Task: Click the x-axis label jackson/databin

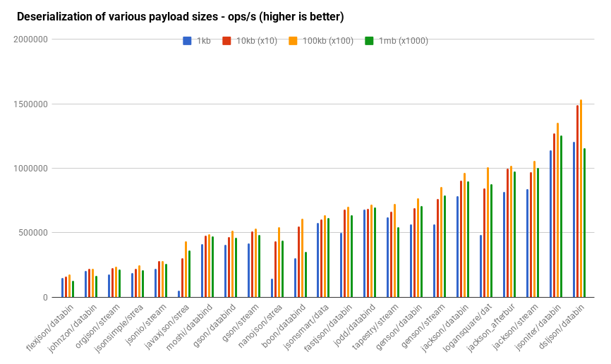Action: pos(445,328)
